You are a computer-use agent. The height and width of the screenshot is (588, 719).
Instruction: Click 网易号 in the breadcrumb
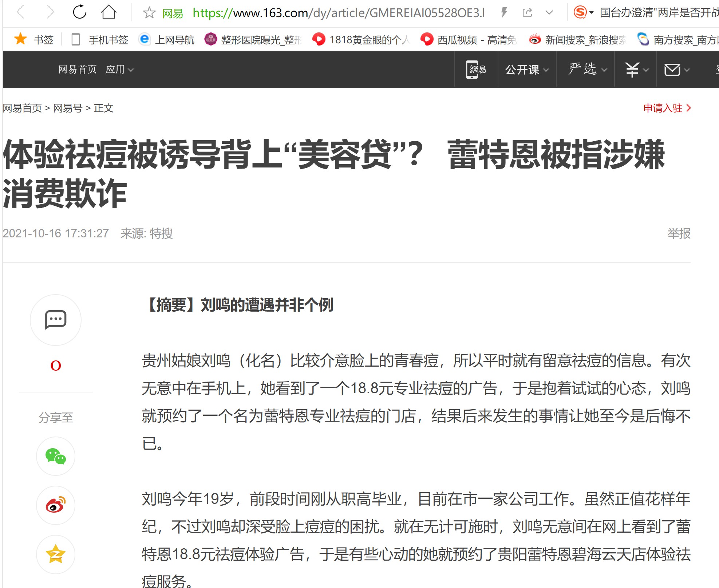point(68,108)
